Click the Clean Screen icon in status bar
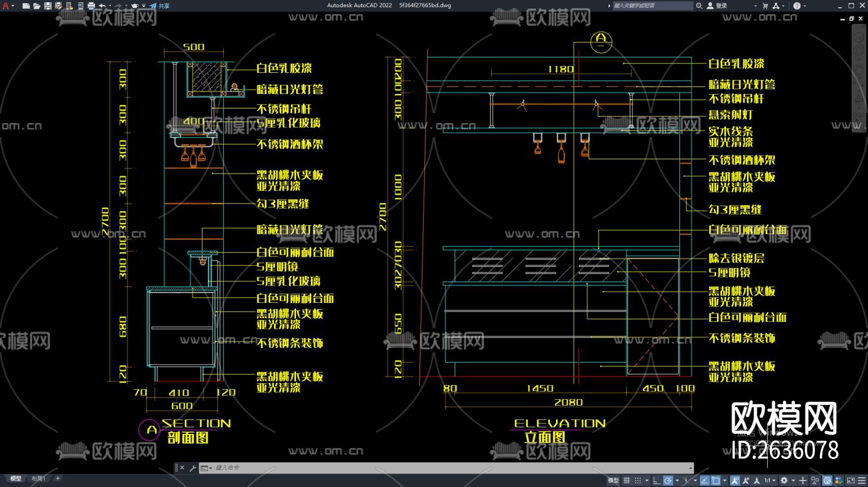Screen dimensions: 868x487 point(851,480)
